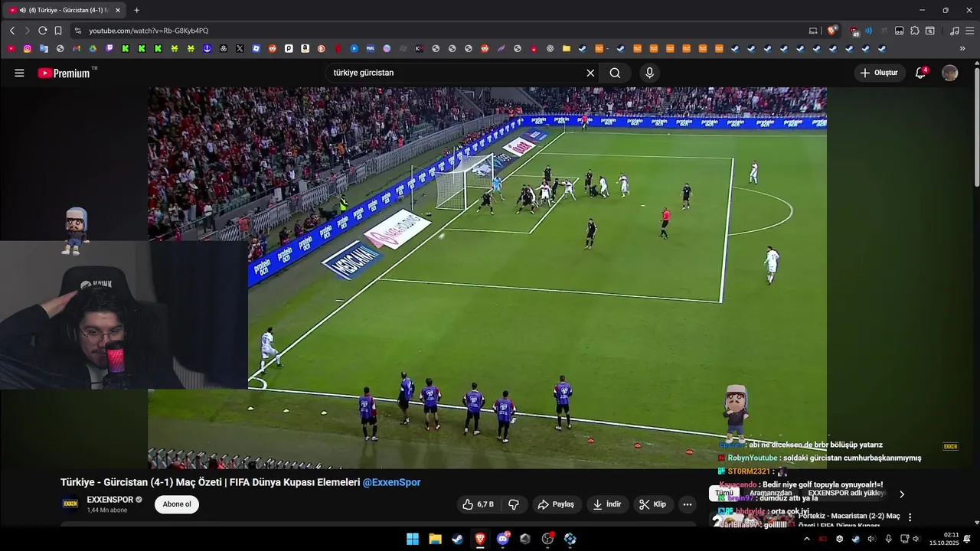Image resolution: width=980 pixels, height=551 pixels.
Task: Open the X (Twitter) bookmark
Action: (x=240, y=48)
